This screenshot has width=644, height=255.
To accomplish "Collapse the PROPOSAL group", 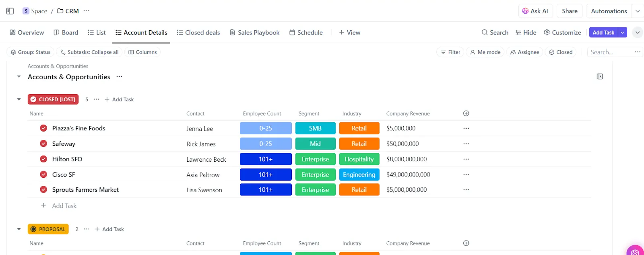I will click(19, 229).
